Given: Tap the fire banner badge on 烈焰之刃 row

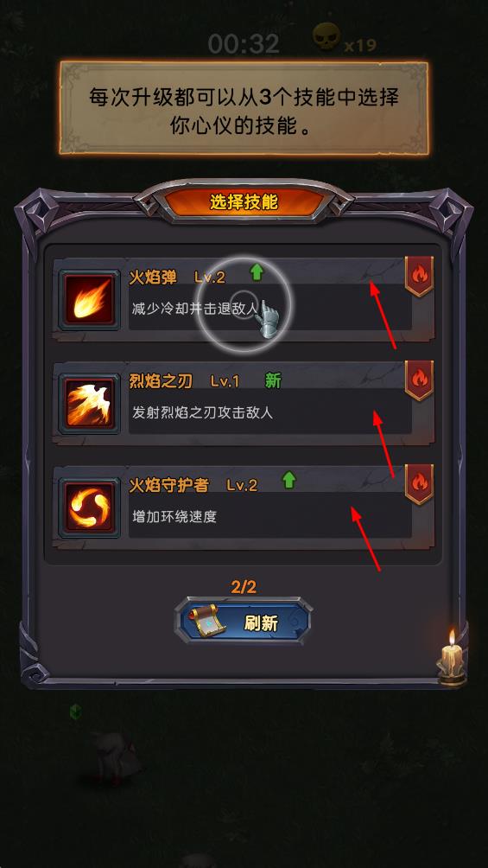Looking at the screenshot, I should point(419,380).
